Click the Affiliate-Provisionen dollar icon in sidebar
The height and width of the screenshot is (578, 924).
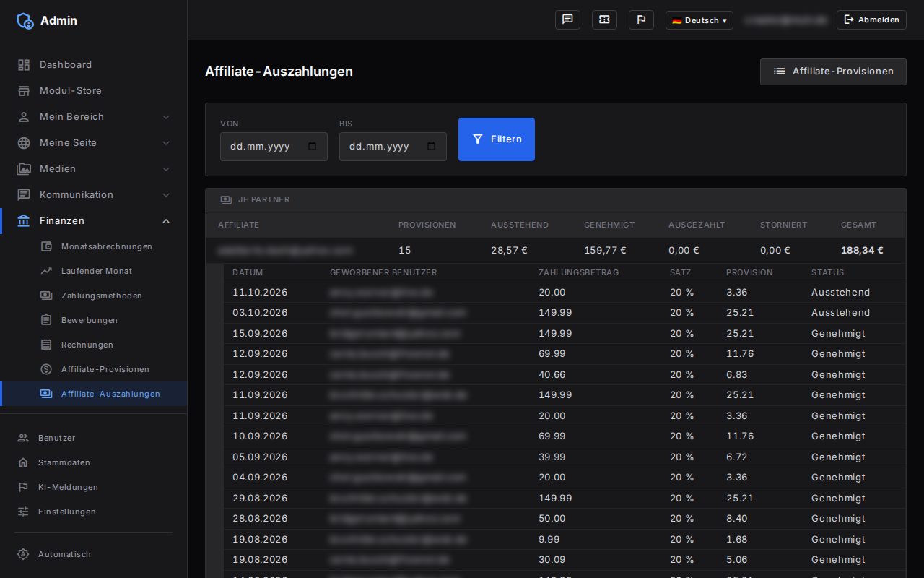point(46,369)
